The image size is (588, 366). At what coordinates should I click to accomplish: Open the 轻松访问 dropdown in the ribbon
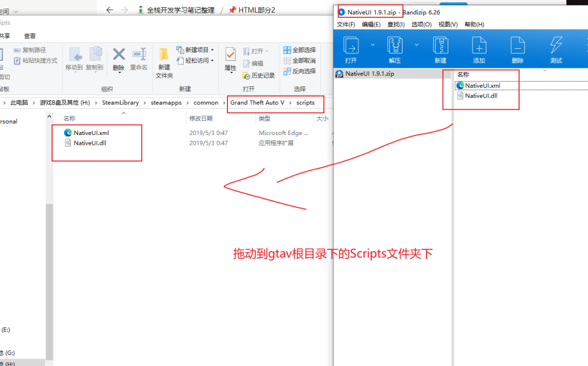(x=195, y=60)
